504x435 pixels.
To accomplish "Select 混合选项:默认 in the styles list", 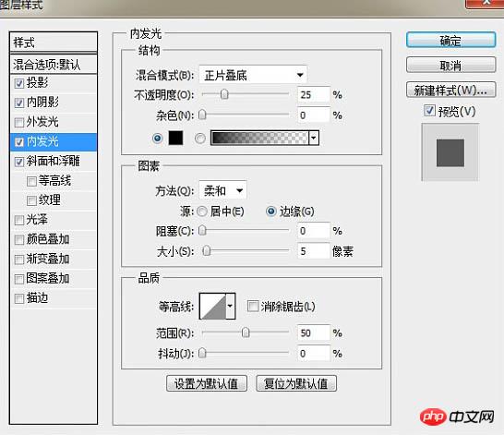I will coord(54,65).
